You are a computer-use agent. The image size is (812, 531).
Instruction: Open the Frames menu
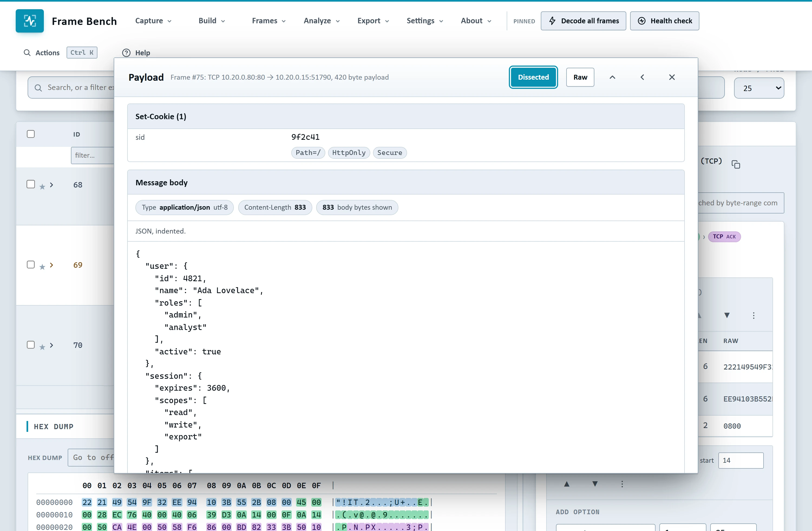point(269,21)
